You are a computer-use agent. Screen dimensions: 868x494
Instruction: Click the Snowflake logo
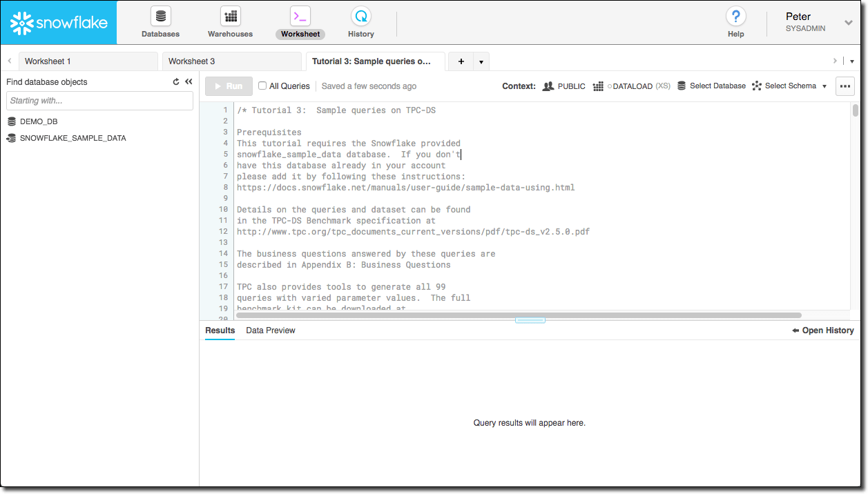59,23
